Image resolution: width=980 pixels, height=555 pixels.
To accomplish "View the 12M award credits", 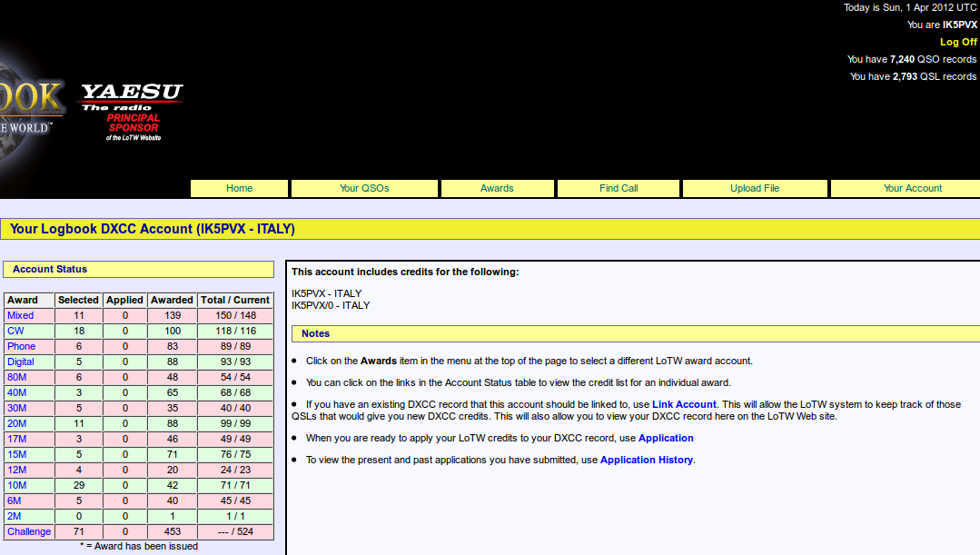I will pyautogui.click(x=17, y=470).
